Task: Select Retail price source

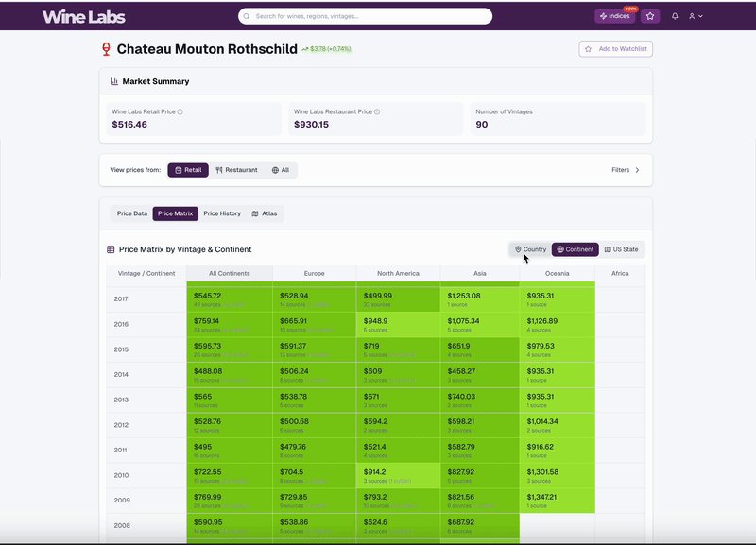Action: [x=188, y=170]
